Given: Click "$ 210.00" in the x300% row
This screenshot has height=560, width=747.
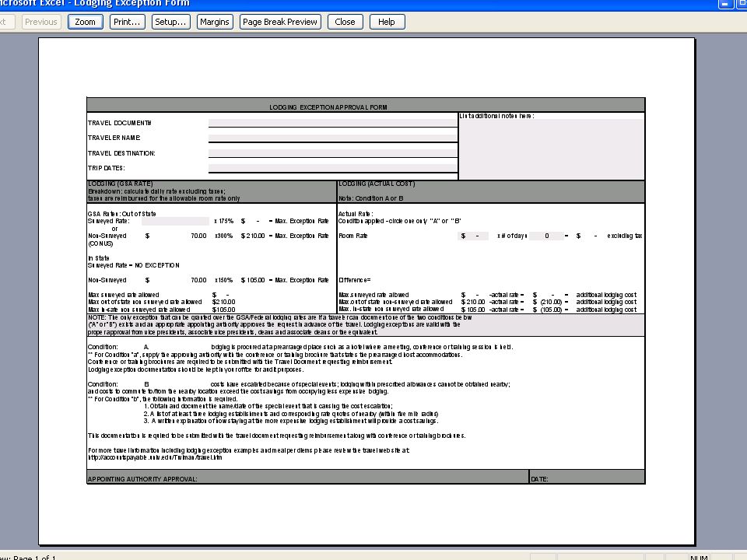Looking at the screenshot, I should 253,236.
